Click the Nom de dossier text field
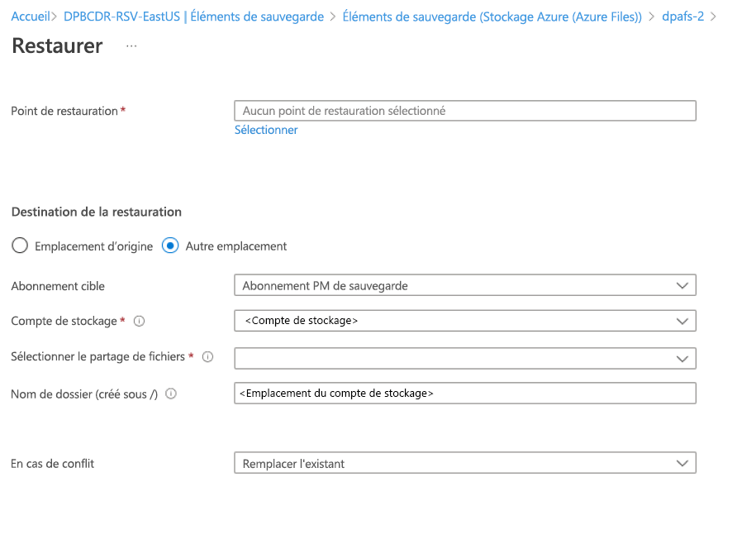 click(x=464, y=394)
